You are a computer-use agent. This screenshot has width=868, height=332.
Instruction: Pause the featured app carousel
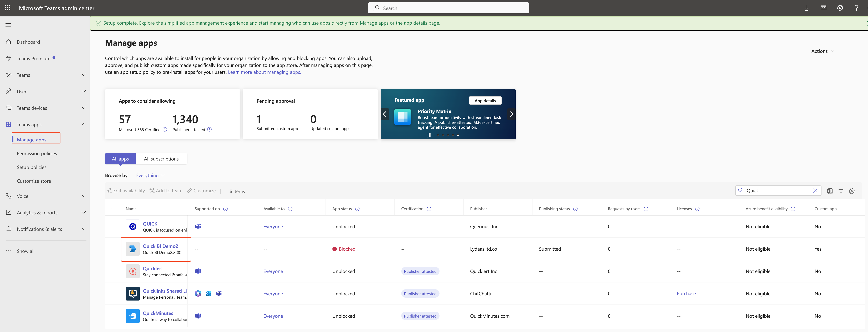[429, 135]
